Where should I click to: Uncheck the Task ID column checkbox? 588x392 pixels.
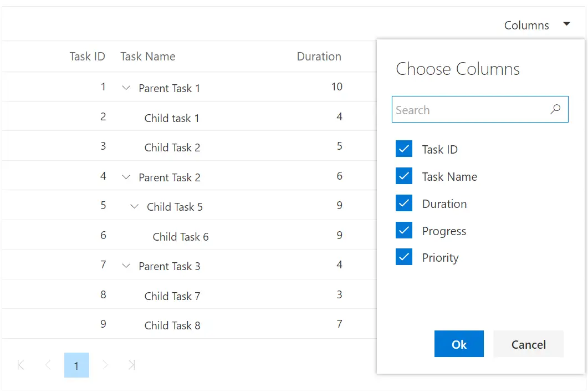[404, 149]
